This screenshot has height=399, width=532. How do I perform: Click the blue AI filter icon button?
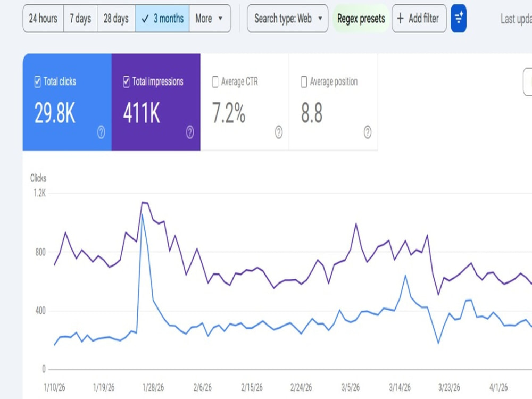459,18
